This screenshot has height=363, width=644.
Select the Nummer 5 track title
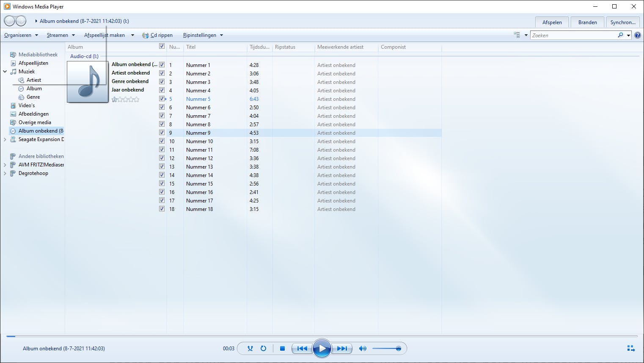(x=198, y=99)
